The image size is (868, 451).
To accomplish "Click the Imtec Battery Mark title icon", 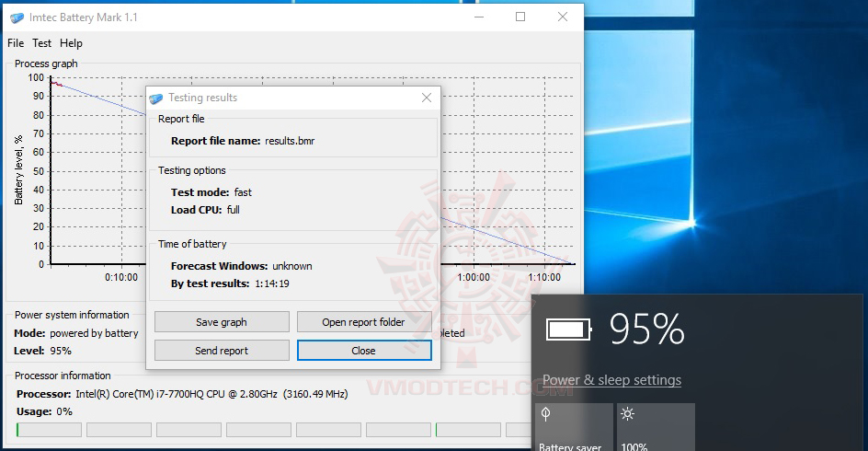I will point(17,17).
